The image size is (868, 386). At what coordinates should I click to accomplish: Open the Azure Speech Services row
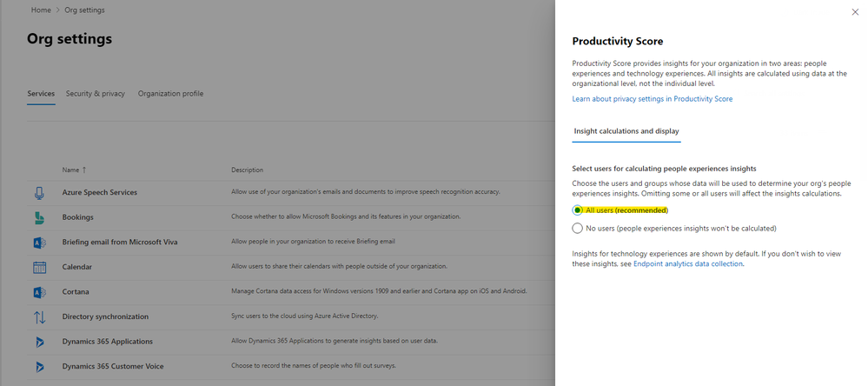point(100,193)
